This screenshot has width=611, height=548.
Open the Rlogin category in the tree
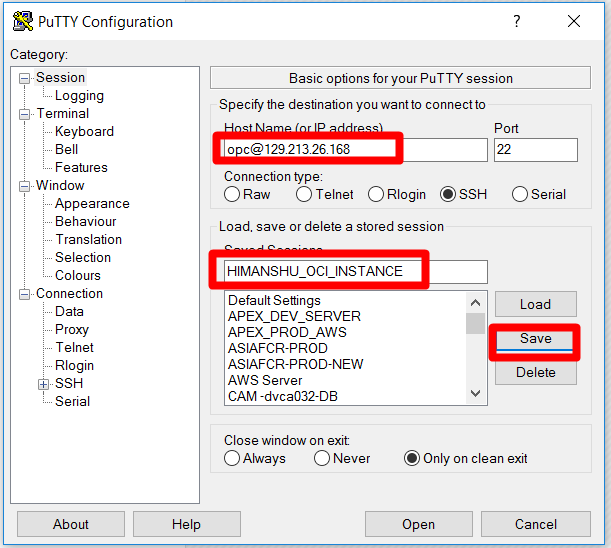(x=74, y=366)
